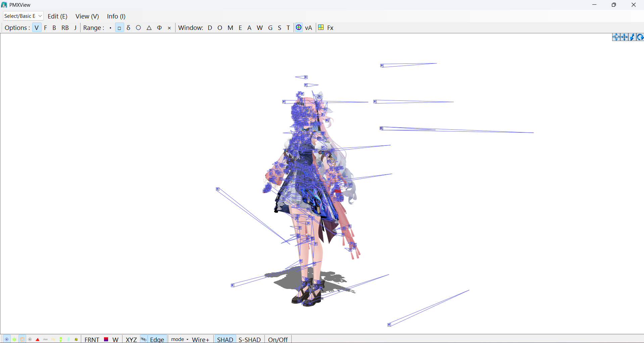Toggle the pale orange hatched display icon
The width and height of the screenshot is (644, 343).
tap(53, 339)
